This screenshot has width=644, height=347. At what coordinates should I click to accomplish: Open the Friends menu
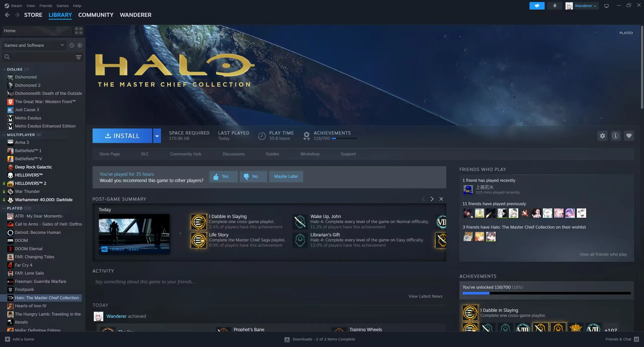pyautogui.click(x=46, y=6)
